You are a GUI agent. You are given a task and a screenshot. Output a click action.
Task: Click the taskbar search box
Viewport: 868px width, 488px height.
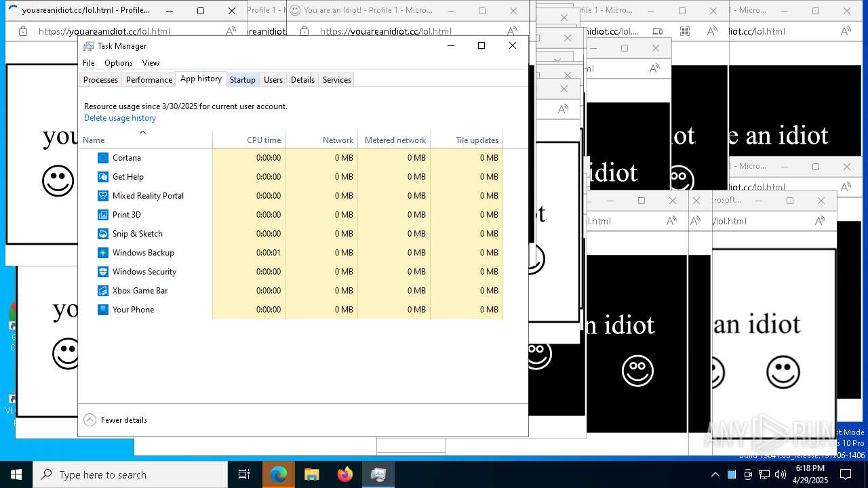[130, 474]
